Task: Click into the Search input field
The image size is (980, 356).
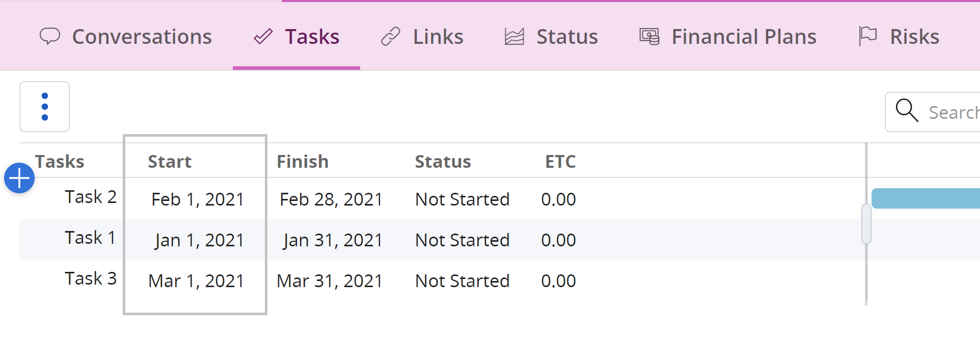Action: (952, 112)
